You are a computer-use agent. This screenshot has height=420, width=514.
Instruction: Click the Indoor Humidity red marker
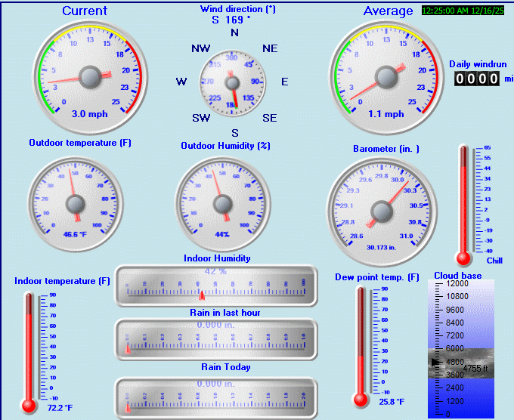tap(201, 294)
